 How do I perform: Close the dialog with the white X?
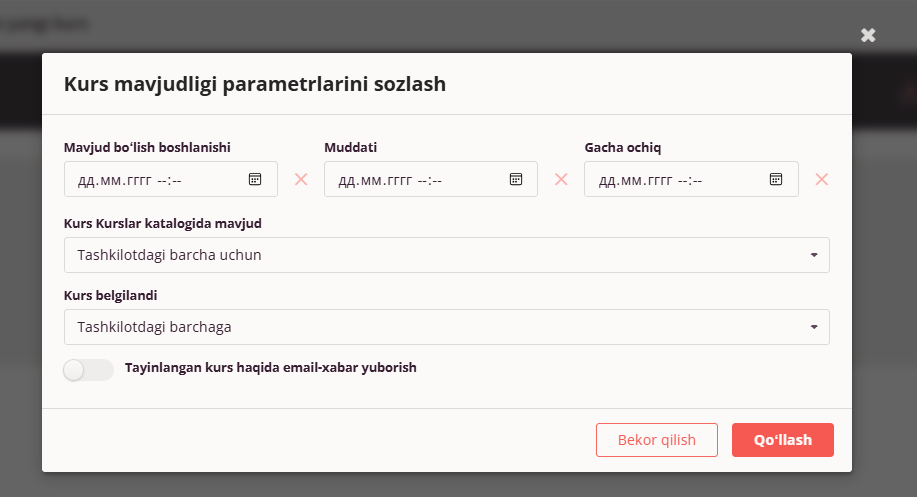tap(868, 35)
